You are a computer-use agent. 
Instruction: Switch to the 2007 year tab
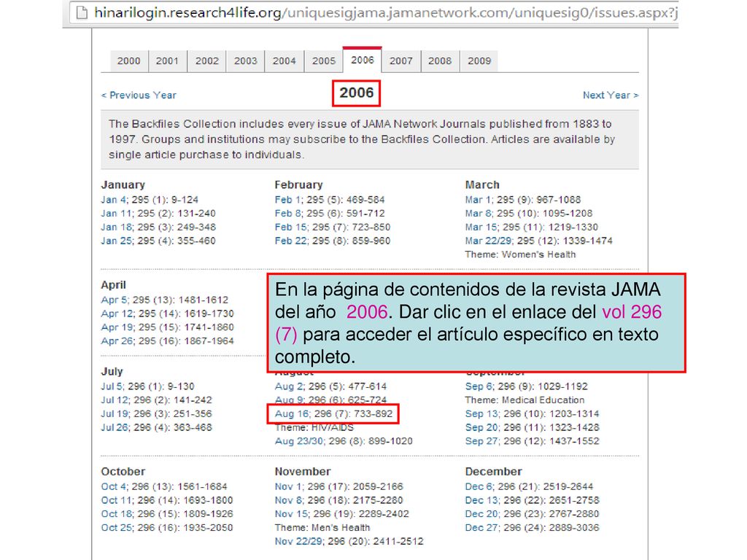(401, 61)
